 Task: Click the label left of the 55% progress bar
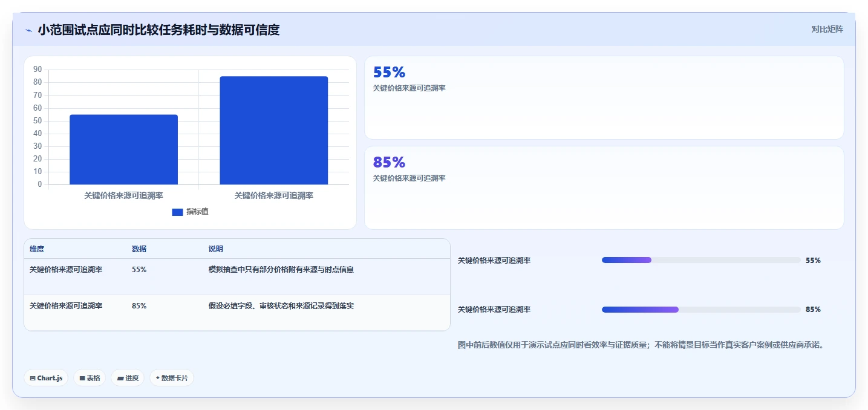[494, 261]
